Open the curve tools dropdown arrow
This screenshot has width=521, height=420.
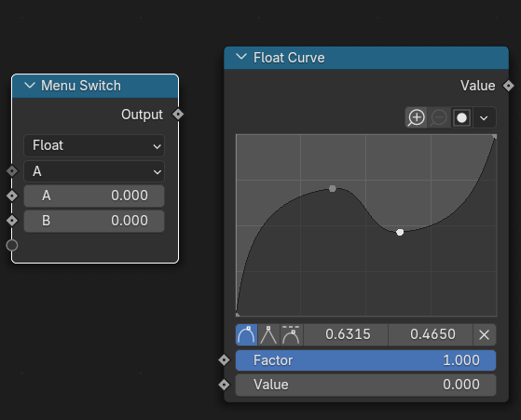pos(484,118)
